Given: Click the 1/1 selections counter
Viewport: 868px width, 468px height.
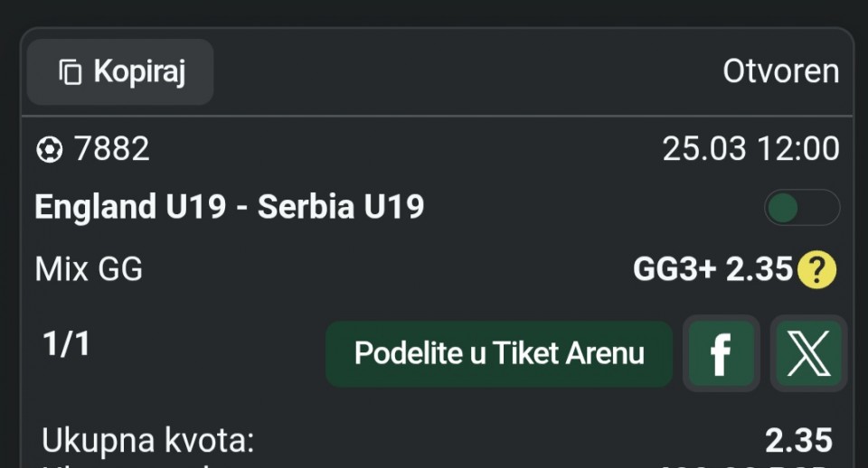Looking at the screenshot, I should [67, 345].
